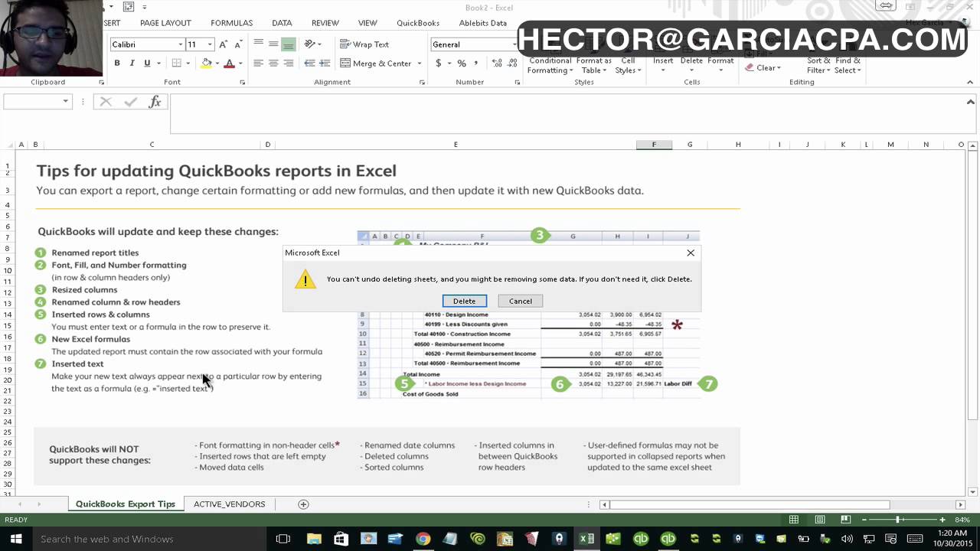Open the font name dropdown
The width and height of the screenshot is (980, 551).
click(181, 44)
